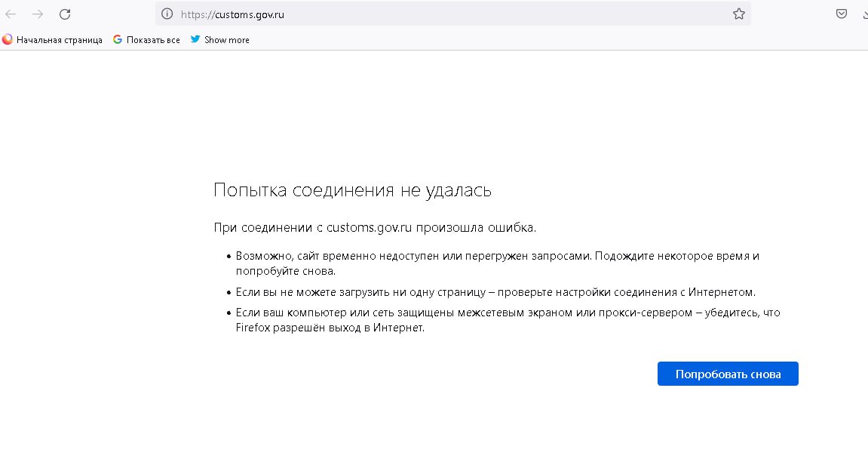
Task: Open the "Show more" bookmark
Action: (226, 40)
